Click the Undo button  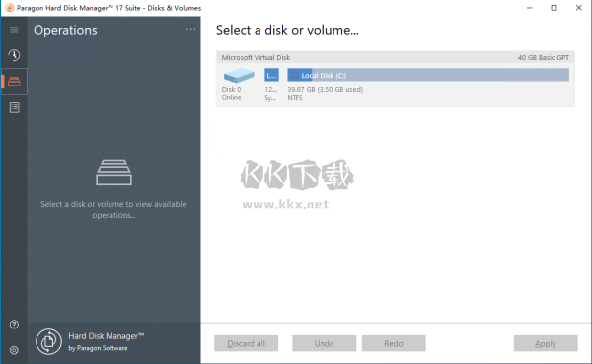[325, 343]
